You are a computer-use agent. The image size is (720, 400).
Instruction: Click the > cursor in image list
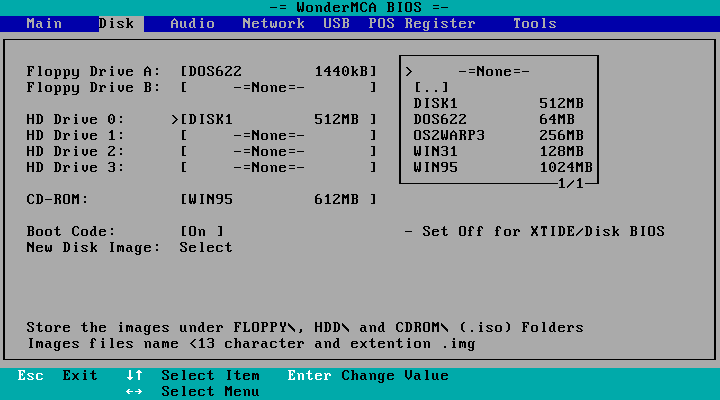click(409, 72)
